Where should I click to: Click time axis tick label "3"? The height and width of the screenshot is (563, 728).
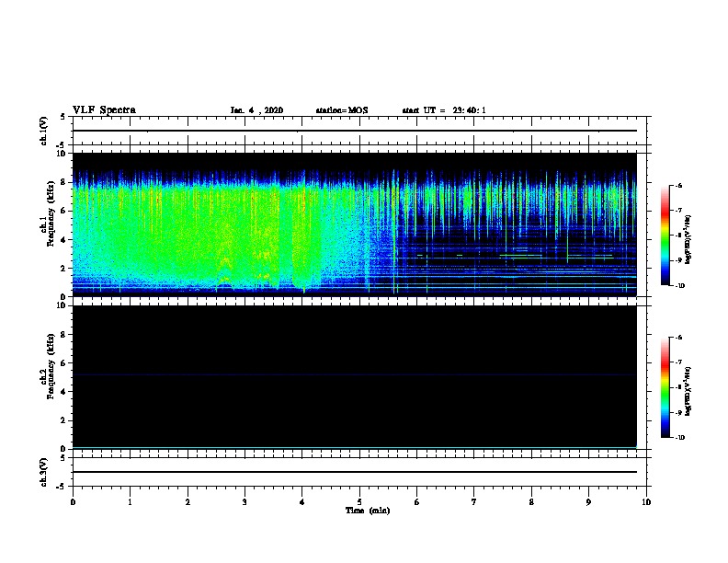(245, 501)
